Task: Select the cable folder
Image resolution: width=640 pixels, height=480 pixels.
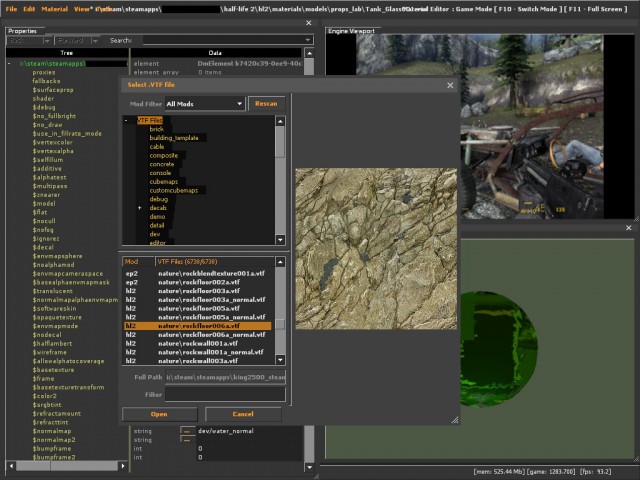Action: (x=157, y=147)
